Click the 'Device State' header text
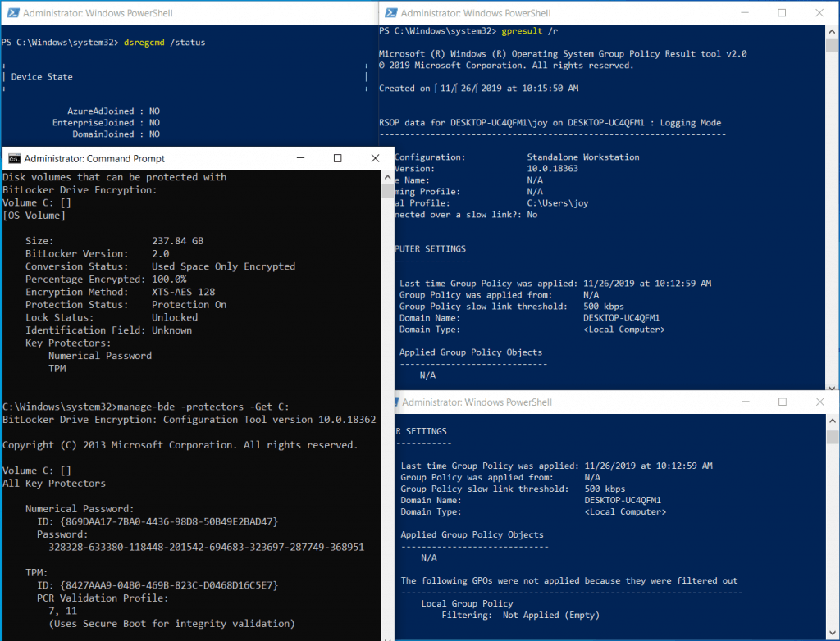The height and width of the screenshot is (641, 840). 42,76
